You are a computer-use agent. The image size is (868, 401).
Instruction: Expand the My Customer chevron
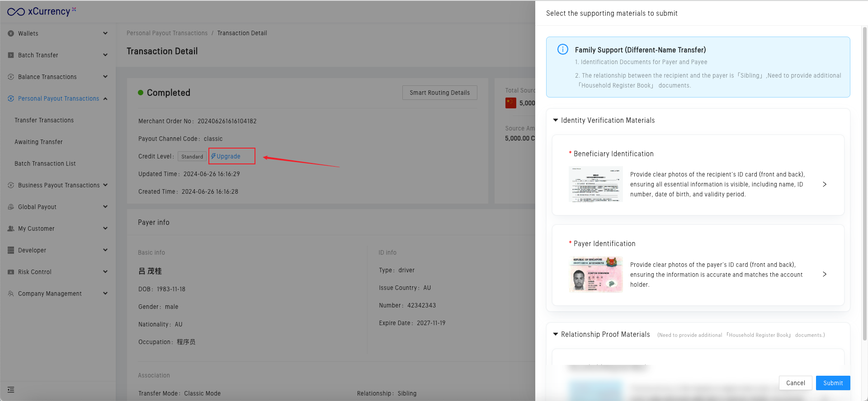[105, 228]
